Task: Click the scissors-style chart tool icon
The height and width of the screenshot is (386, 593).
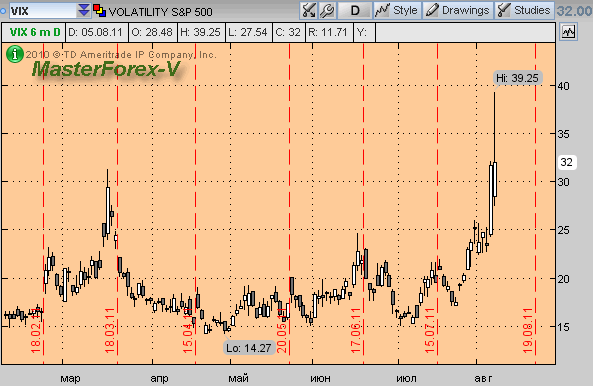Action: 309,10
